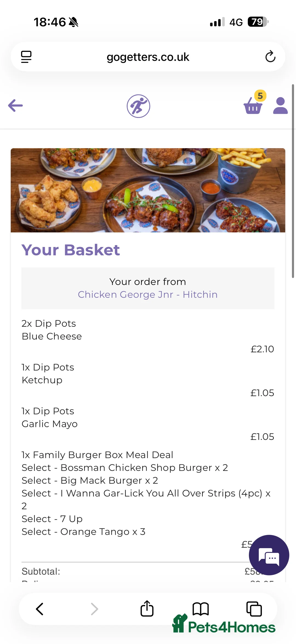The width and height of the screenshot is (296, 644).
Task: Open Safari bookmarks book icon
Action: tap(201, 609)
